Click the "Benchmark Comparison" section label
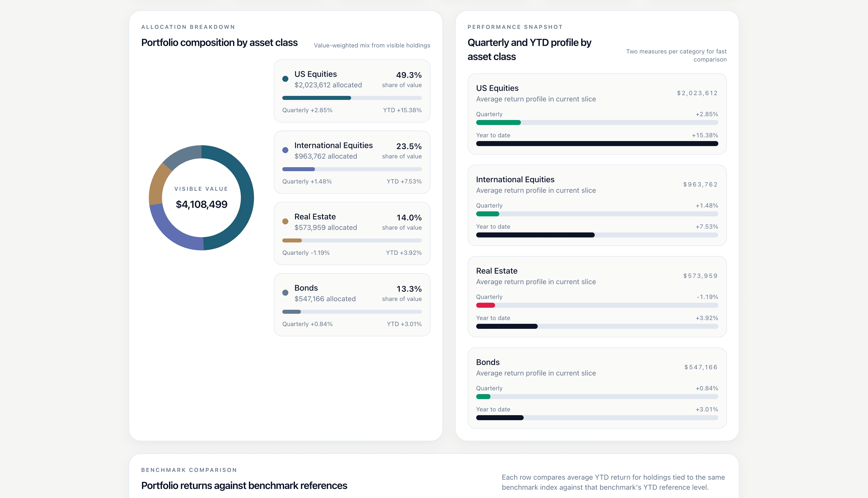 click(x=189, y=470)
